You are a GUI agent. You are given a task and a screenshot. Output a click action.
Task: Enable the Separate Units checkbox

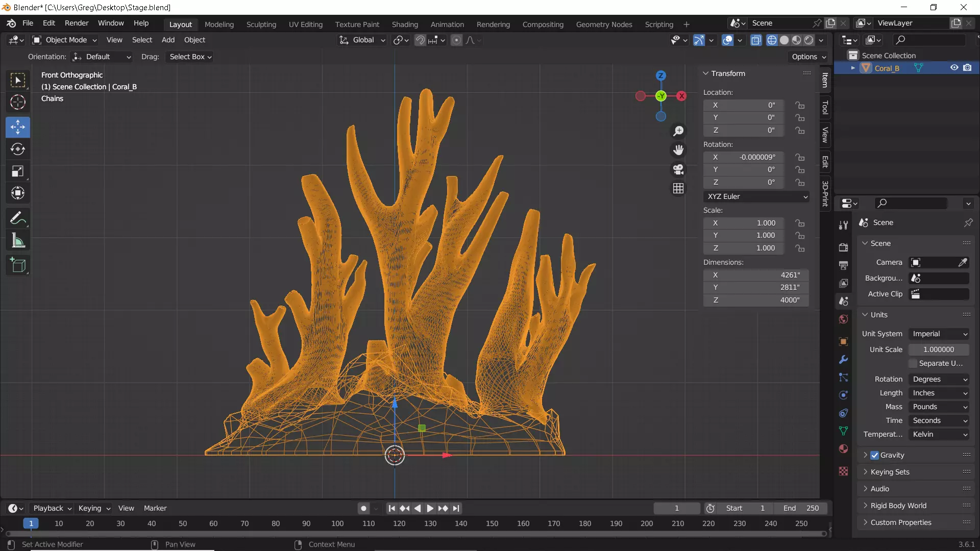[x=913, y=363]
